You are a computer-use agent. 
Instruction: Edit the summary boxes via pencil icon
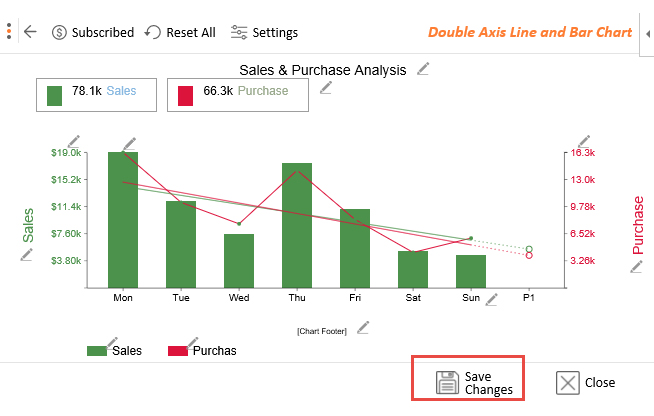326,88
